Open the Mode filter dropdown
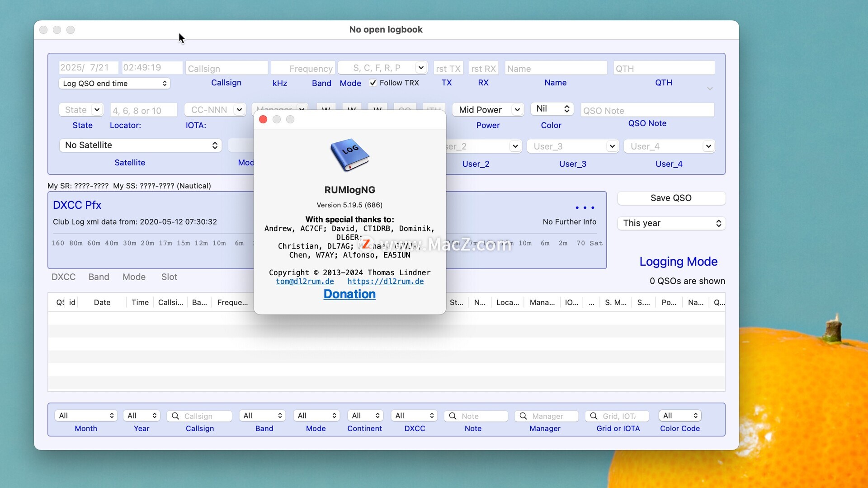The image size is (868, 488). 316,416
